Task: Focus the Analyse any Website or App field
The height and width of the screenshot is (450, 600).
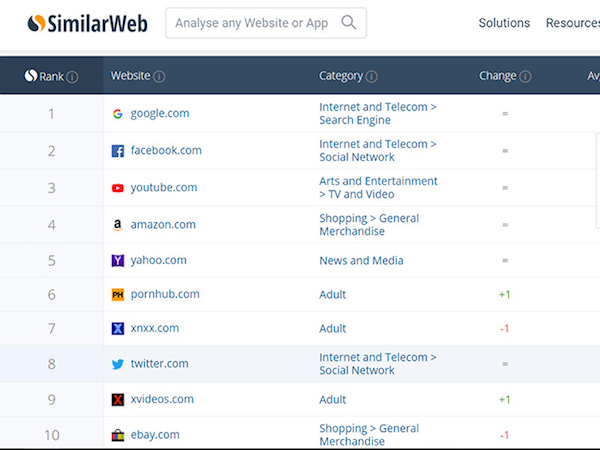Action: 266,23
